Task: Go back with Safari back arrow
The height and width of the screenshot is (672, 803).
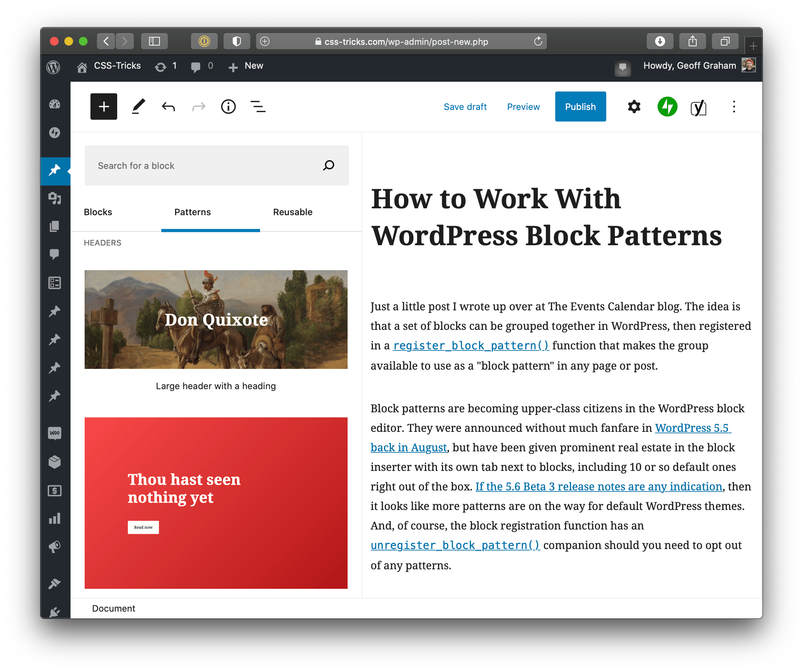Action: [106, 41]
